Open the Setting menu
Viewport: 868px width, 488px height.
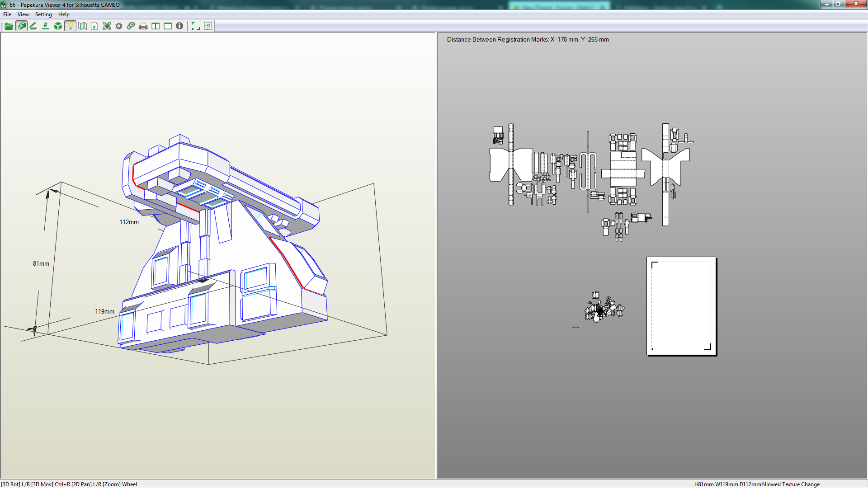coord(43,14)
